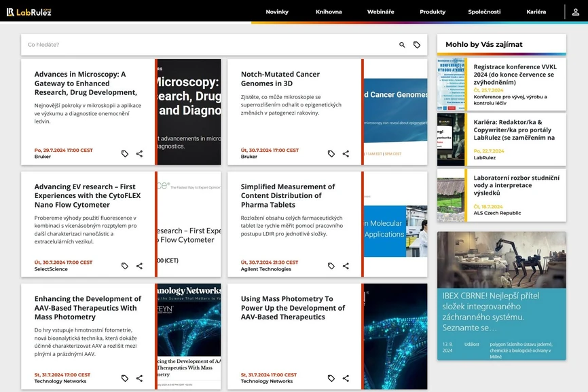Click the Notch-Mutated Cancer Genomes card thumbnail
The image size is (588, 392).
396,112
